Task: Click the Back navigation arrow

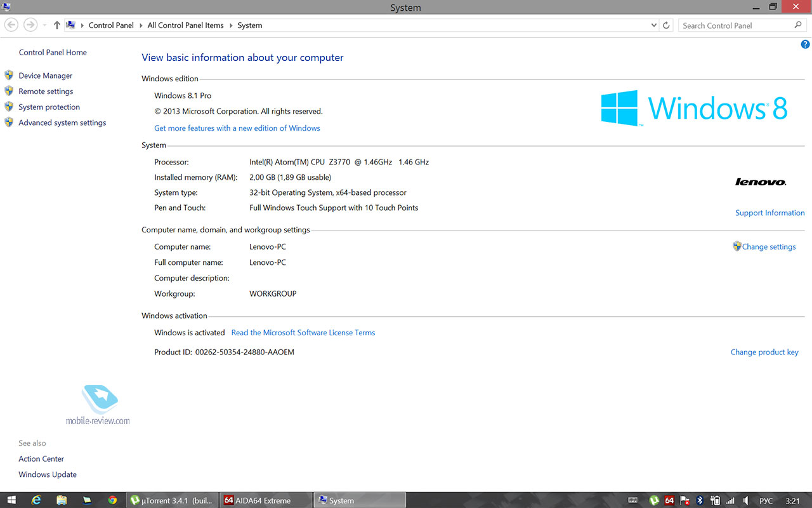Action: tap(11, 25)
